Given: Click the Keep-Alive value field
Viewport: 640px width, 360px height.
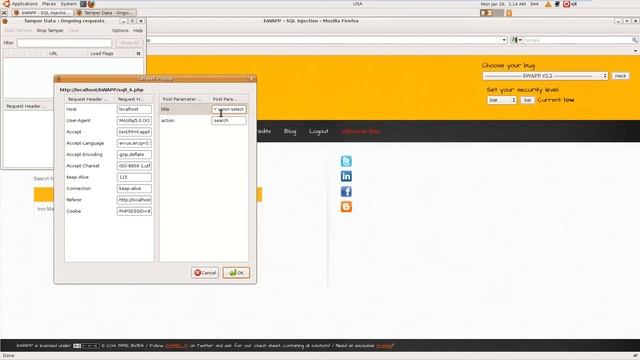Looking at the screenshot, I should (x=134, y=178).
